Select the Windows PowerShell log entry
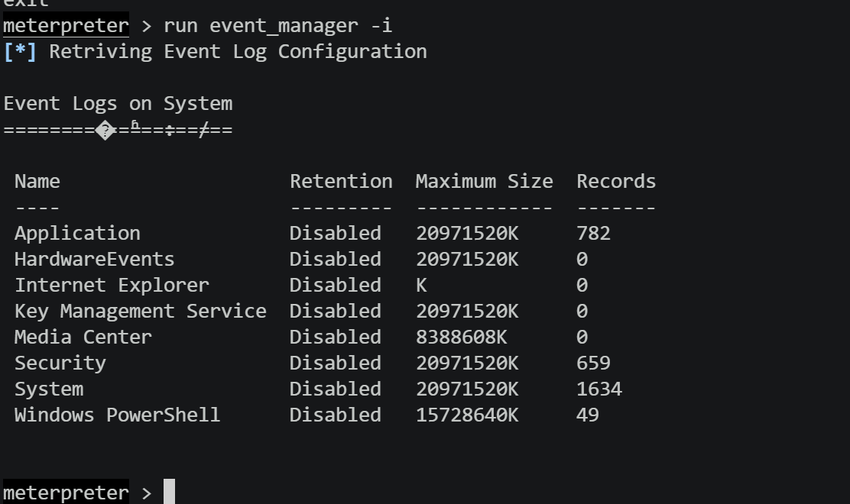This screenshot has height=504, width=850. click(x=117, y=415)
